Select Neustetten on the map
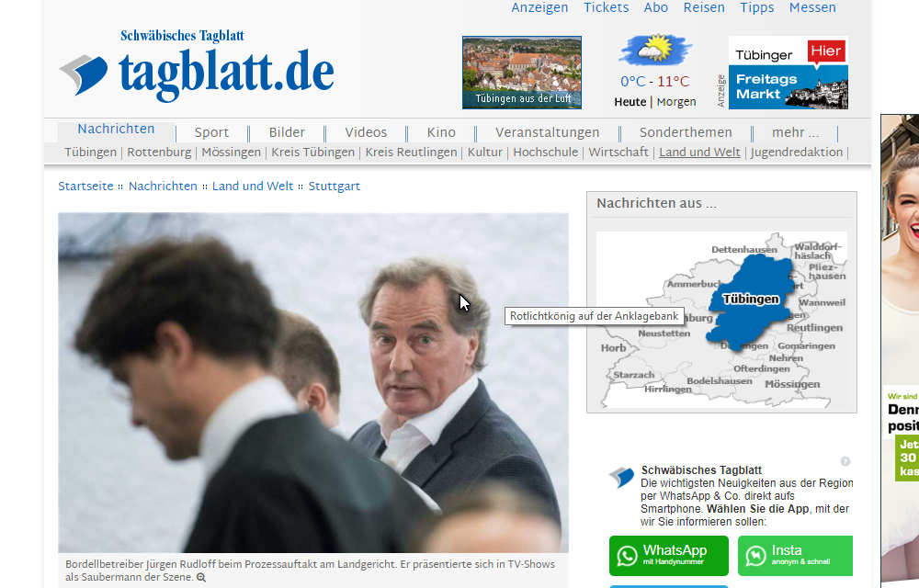 pyautogui.click(x=664, y=334)
